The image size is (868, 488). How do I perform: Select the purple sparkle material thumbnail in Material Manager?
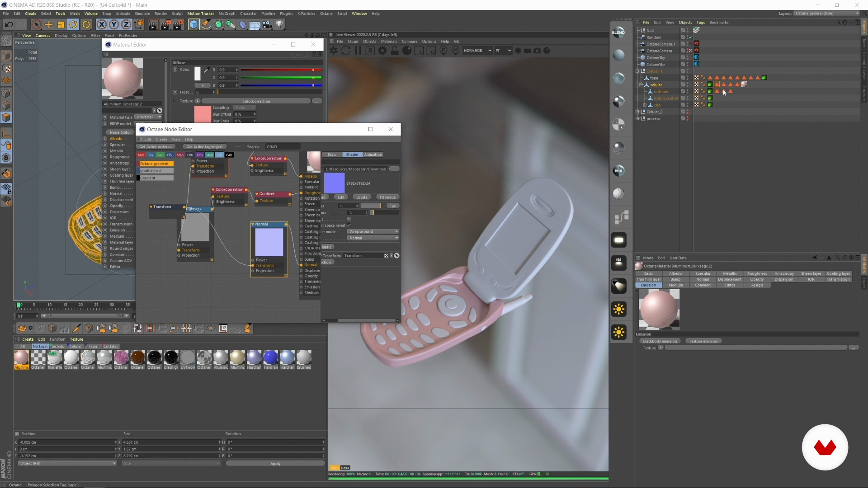(121, 357)
